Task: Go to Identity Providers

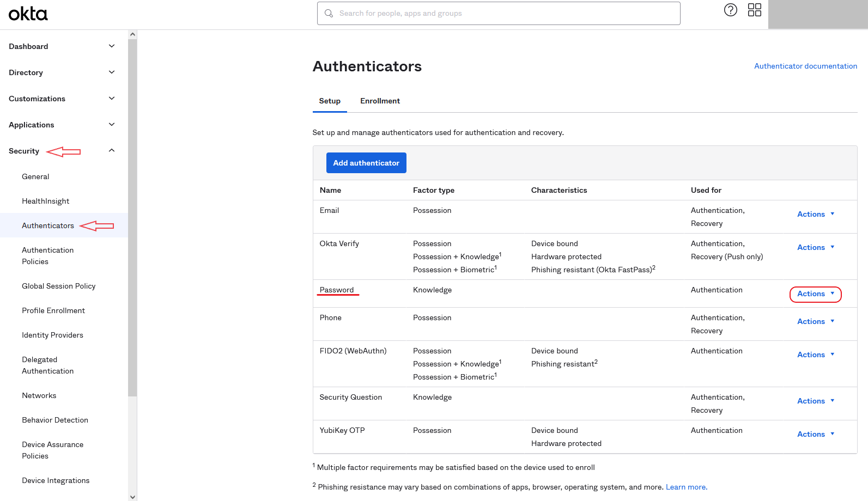Action: (x=52, y=335)
